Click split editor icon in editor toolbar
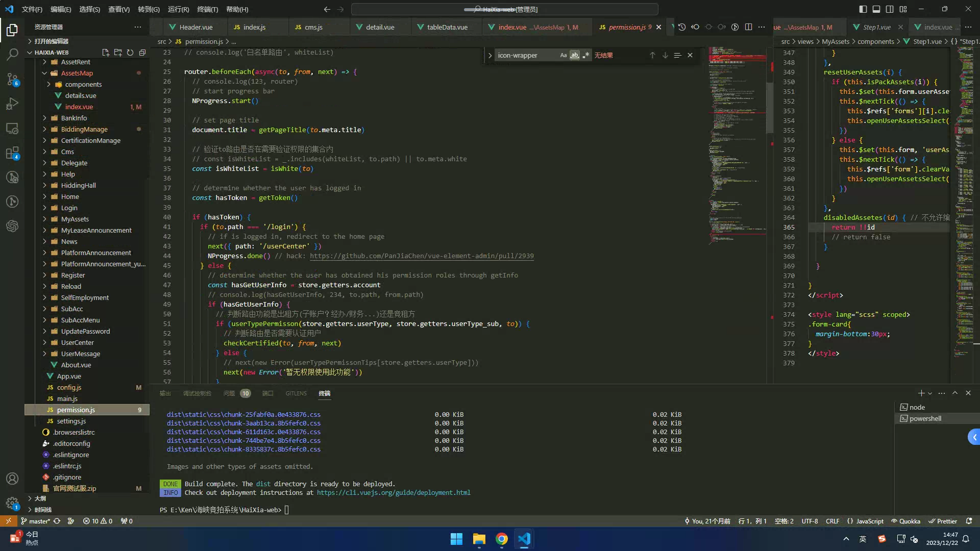The height and width of the screenshot is (551, 980). tap(748, 27)
